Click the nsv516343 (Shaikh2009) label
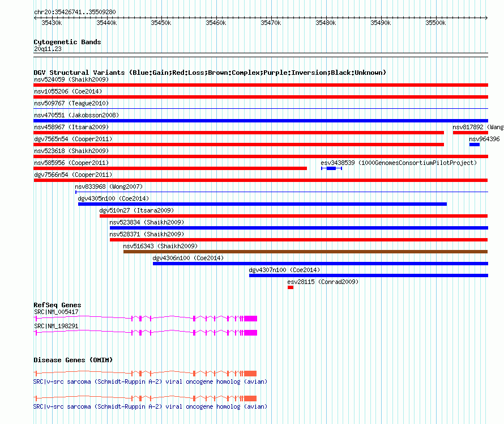Screen dimensions: 504x424 160,246
